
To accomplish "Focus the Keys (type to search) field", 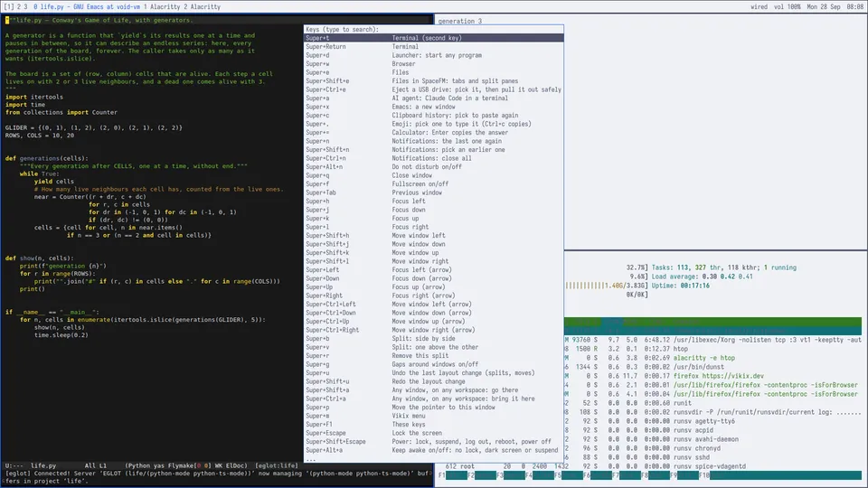I will coord(434,29).
